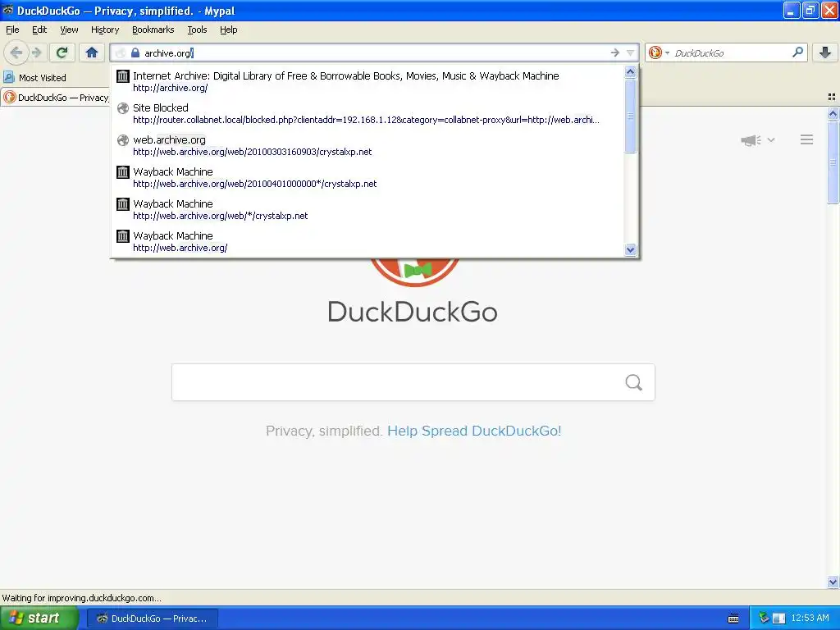840x630 pixels.
Task: Click the suggestion list scrollbar thumb
Action: point(631,116)
